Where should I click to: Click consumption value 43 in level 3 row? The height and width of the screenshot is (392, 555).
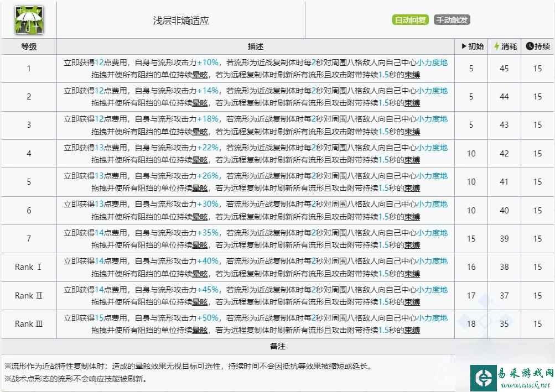coord(505,126)
